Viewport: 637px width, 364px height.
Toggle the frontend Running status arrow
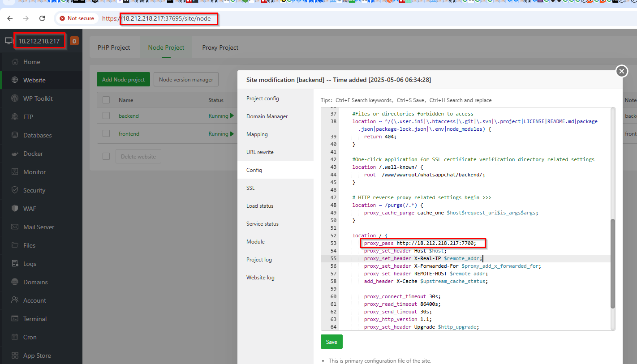[232, 134]
